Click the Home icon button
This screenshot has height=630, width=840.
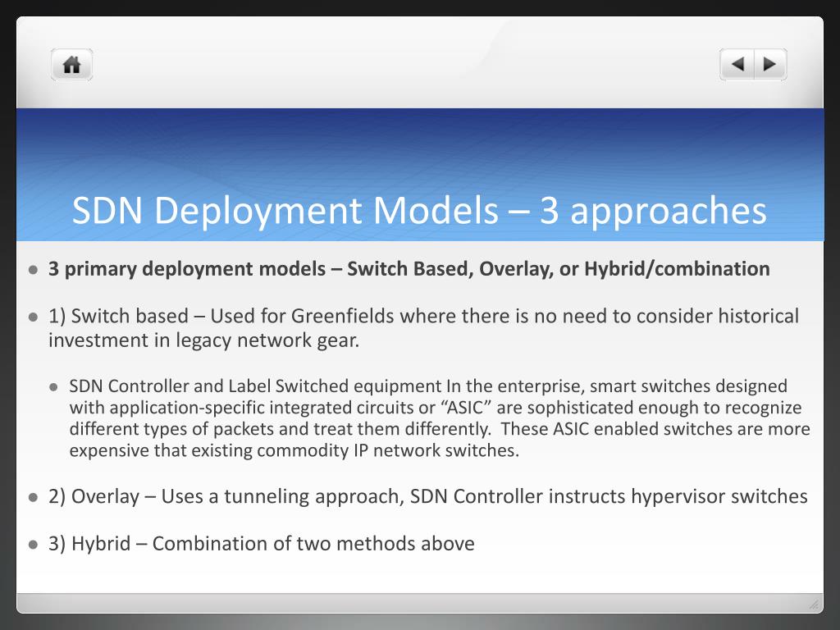(72, 65)
